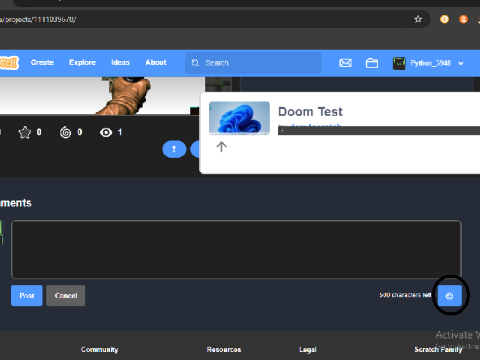The height and width of the screenshot is (360, 480).
Task: Click the search magnifier icon
Action: pyautogui.click(x=195, y=63)
